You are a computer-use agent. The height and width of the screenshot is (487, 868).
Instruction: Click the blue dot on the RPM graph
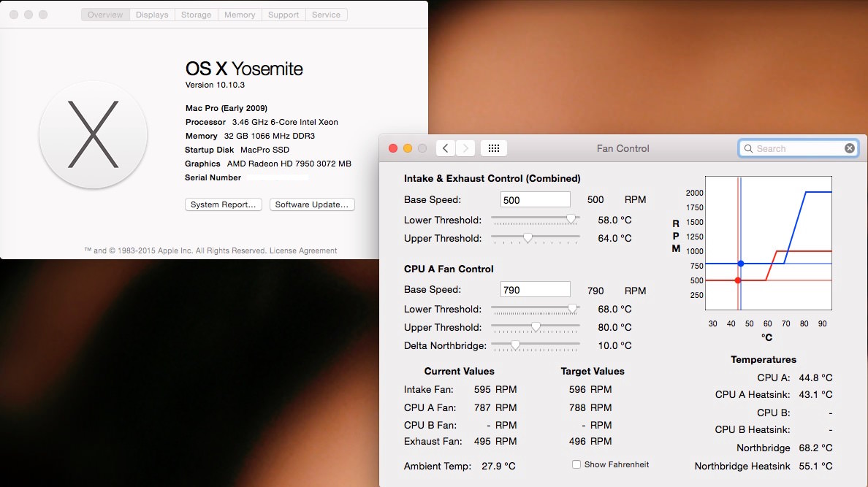click(x=741, y=264)
